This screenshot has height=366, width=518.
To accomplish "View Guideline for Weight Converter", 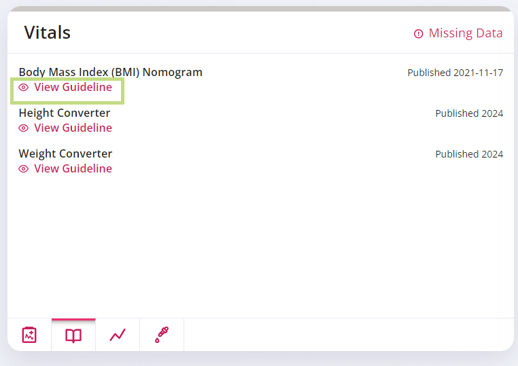I will (66, 169).
